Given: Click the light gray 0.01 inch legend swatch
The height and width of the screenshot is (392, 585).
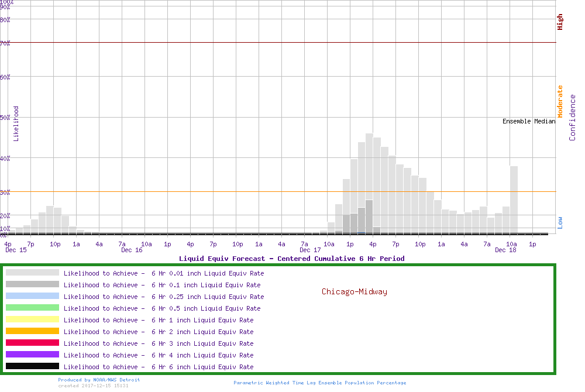Looking at the screenshot, I should 32,273.
